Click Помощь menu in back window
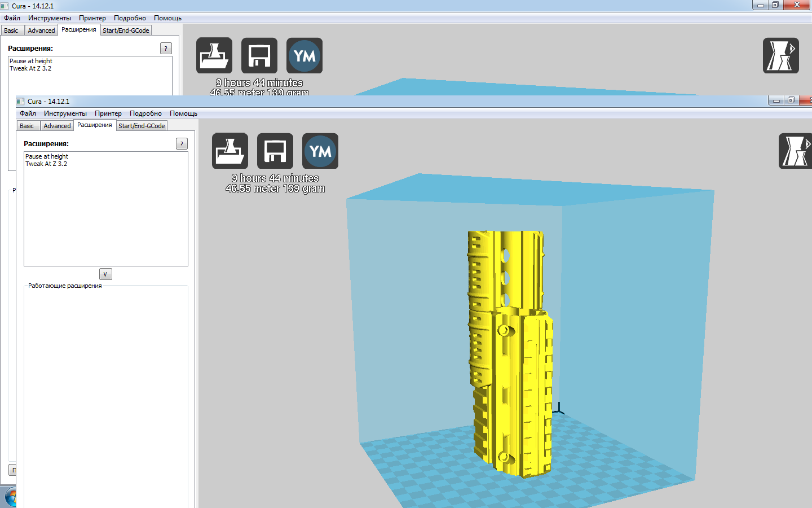Viewport: 812px width, 508px height. point(167,18)
